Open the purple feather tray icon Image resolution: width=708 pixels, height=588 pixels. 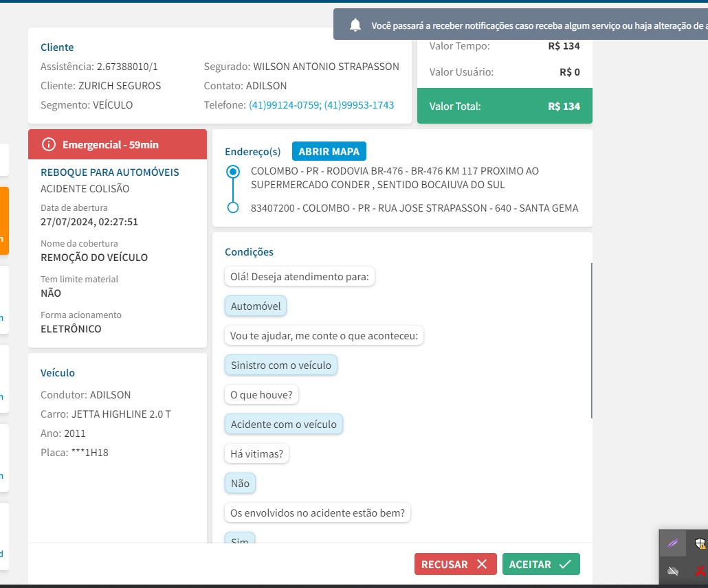click(x=673, y=543)
